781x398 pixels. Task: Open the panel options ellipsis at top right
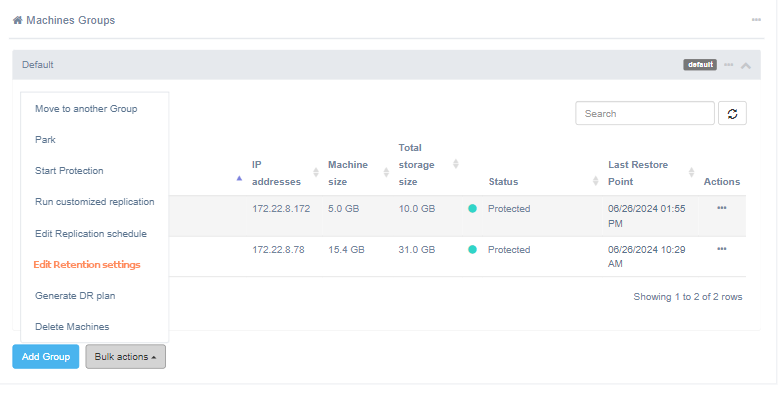[x=756, y=20]
